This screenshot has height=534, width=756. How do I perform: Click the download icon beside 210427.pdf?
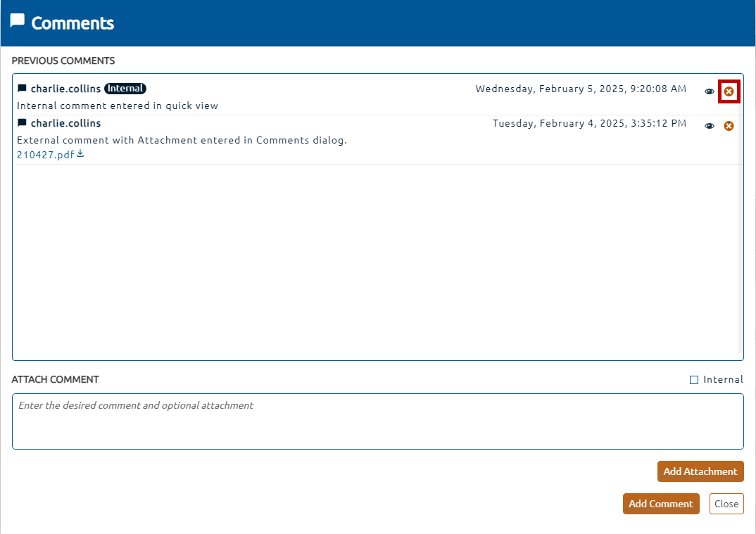click(80, 154)
